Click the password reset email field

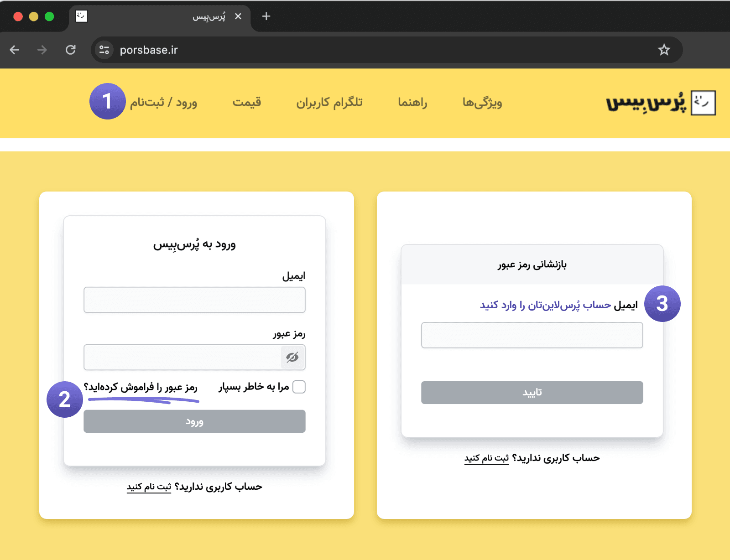(x=532, y=335)
